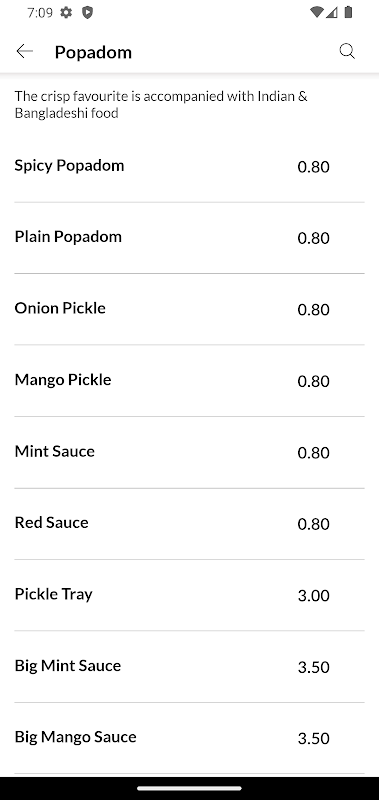Tap the shield icon in status bar
The image size is (379, 800).
click(x=87, y=12)
